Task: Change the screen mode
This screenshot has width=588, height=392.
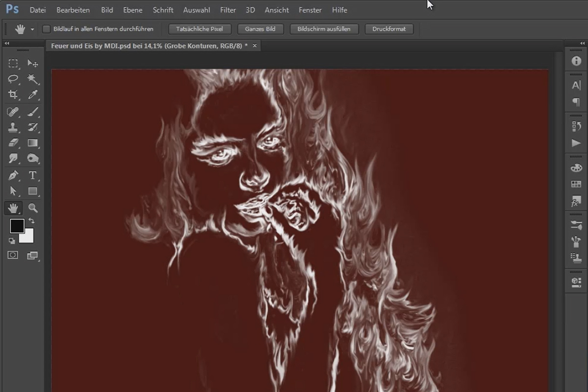Action: click(33, 255)
